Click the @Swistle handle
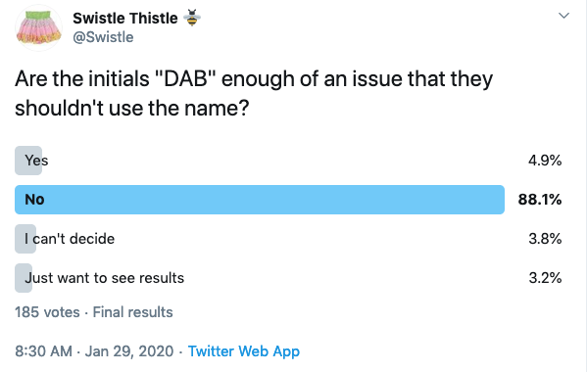 [x=103, y=37]
